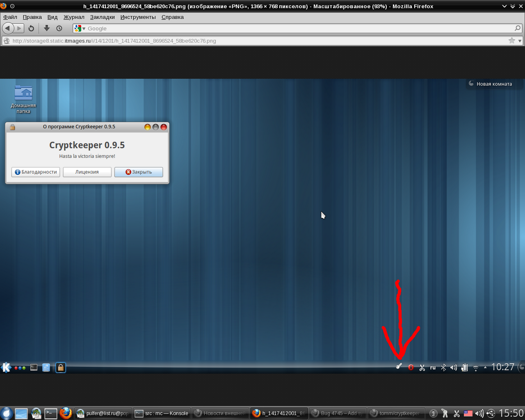Click the USB device icon in the bottom tray
This screenshot has width=525, height=420.
point(491,413)
